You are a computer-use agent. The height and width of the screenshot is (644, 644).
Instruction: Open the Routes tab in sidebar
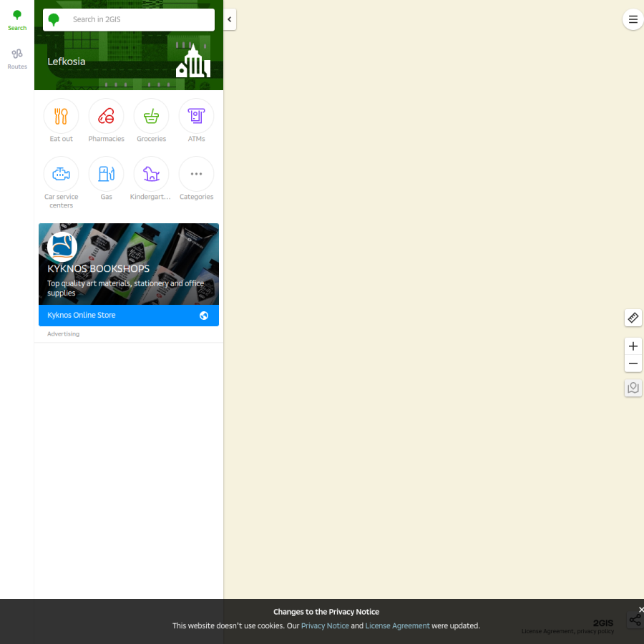(17, 59)
